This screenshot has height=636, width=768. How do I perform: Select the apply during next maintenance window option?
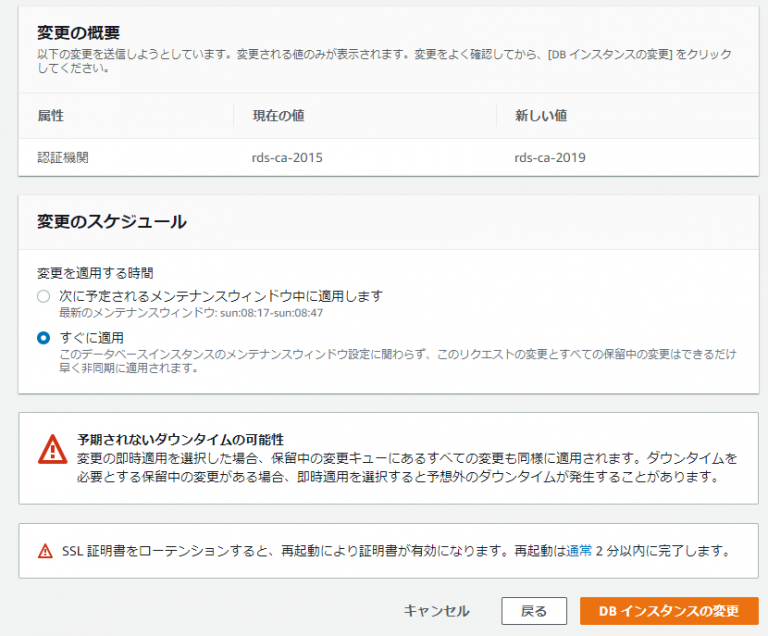(43, 297)
